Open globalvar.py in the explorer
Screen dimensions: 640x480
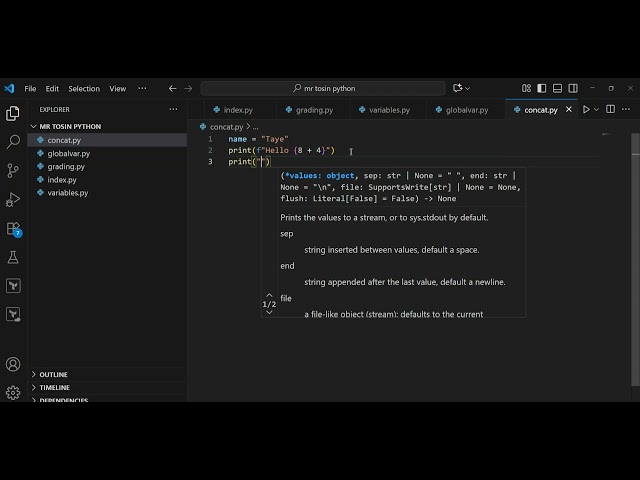108,153
